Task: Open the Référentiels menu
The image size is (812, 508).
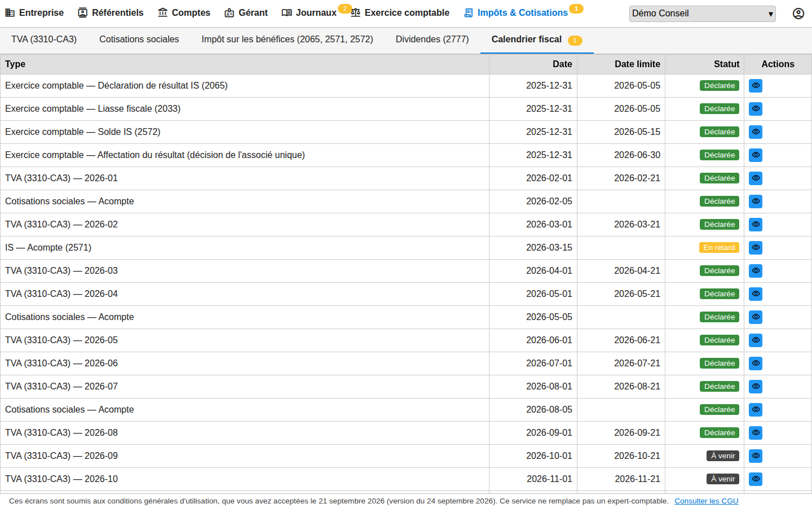Action: (111, 13)
